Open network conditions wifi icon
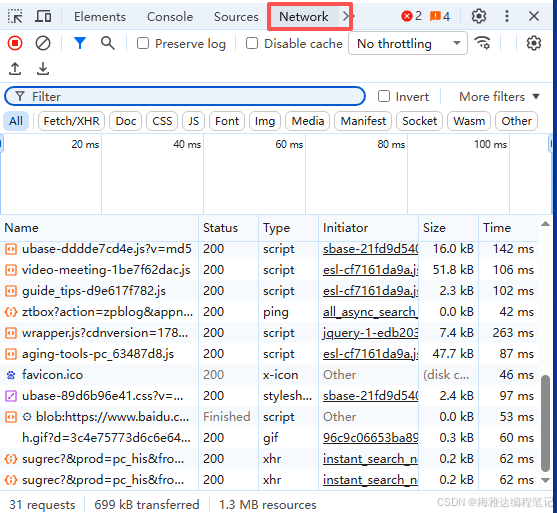 pos(482,43)
